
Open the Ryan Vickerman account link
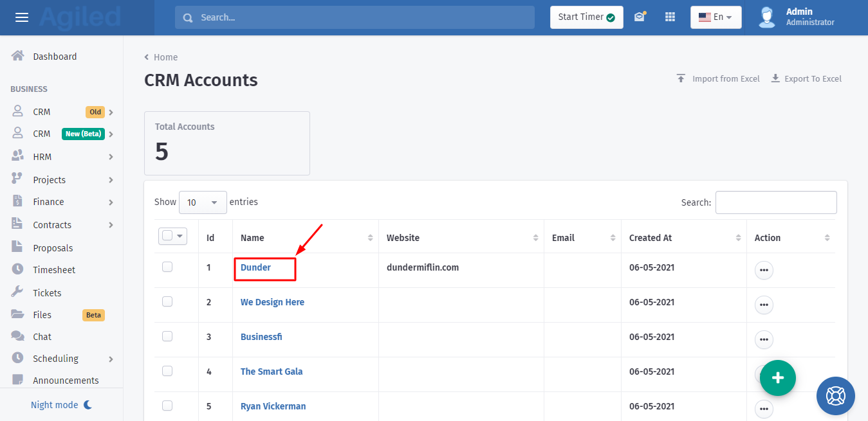pyautogui.click(x=273, y=406)
